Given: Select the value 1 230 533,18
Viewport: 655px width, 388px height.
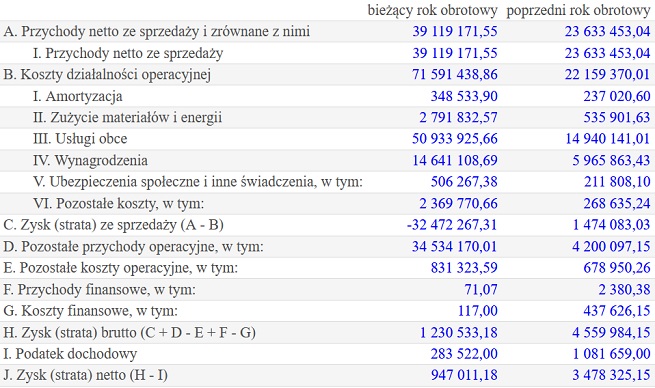Looking at the screenshot, I should coord(458,333).
